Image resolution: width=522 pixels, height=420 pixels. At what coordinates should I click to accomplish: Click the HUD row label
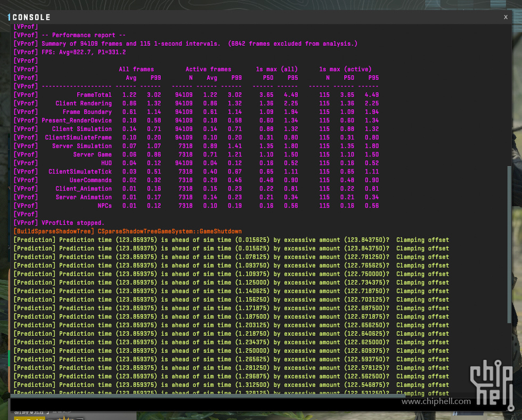tap(107, 163)
